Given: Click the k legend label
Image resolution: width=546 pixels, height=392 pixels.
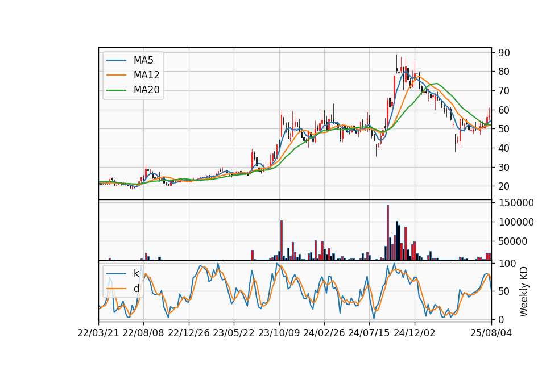Looking at the screenshot, I should 136,273.
